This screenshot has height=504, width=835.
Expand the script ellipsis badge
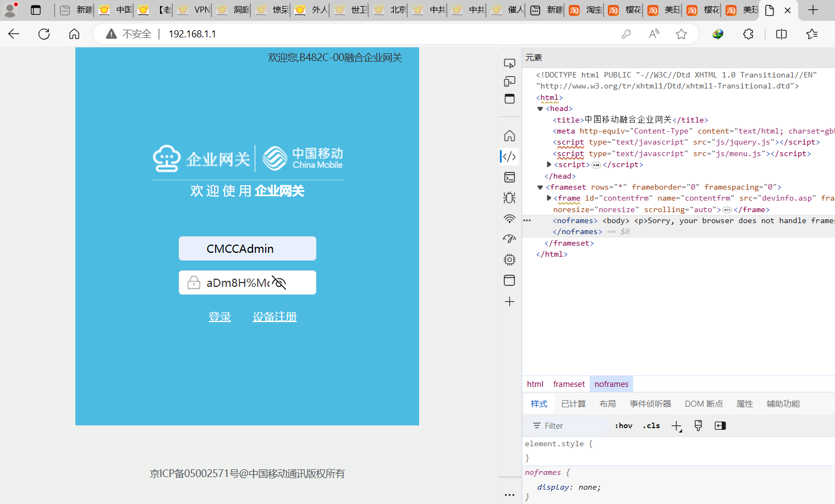tap(596, 165)
